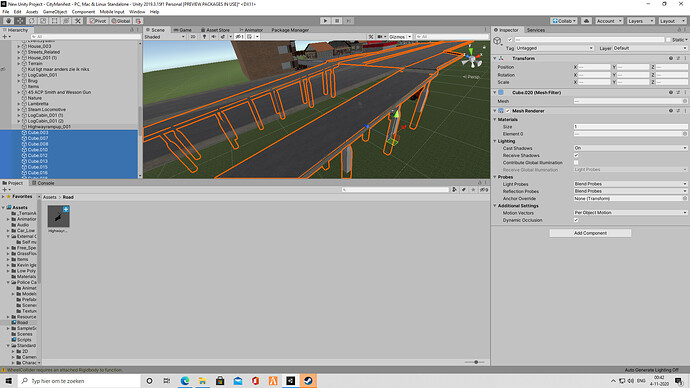Toggle Receive Shadows checkbox

pyautogui.click(x=576, y=155)
